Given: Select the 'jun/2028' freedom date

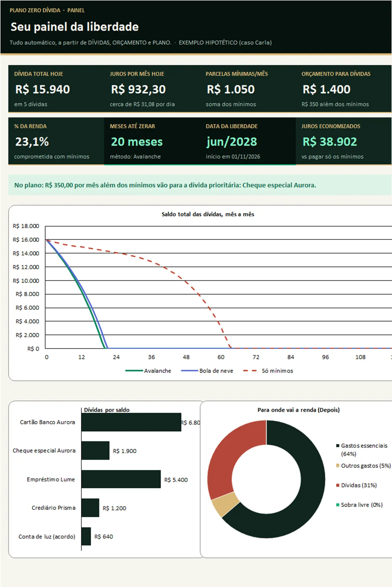Looking at the screenshot, I should pos(232,142).
